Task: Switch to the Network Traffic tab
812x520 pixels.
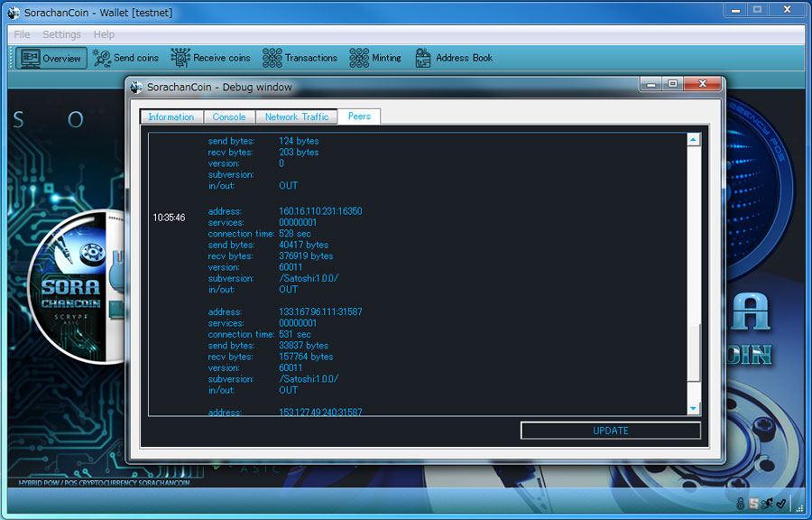Action: click(297, 117)
